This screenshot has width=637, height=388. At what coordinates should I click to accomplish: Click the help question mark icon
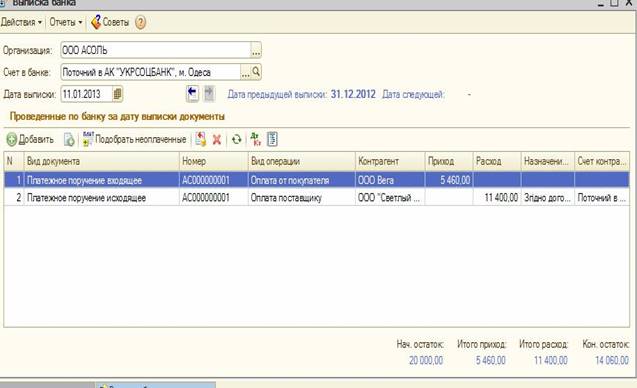[x=140, y=22]
